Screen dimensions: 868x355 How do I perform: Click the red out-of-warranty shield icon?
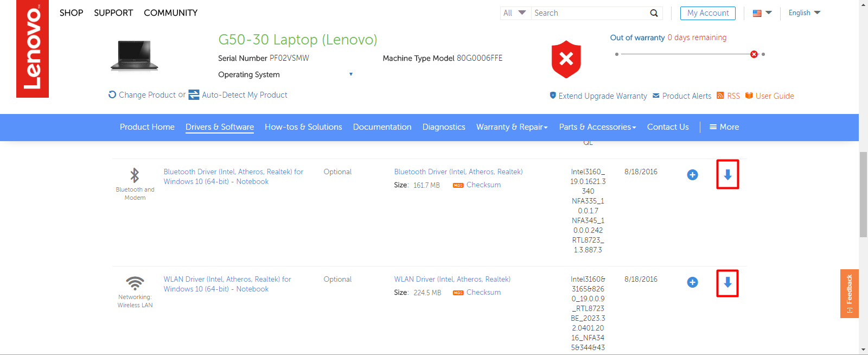566,59
